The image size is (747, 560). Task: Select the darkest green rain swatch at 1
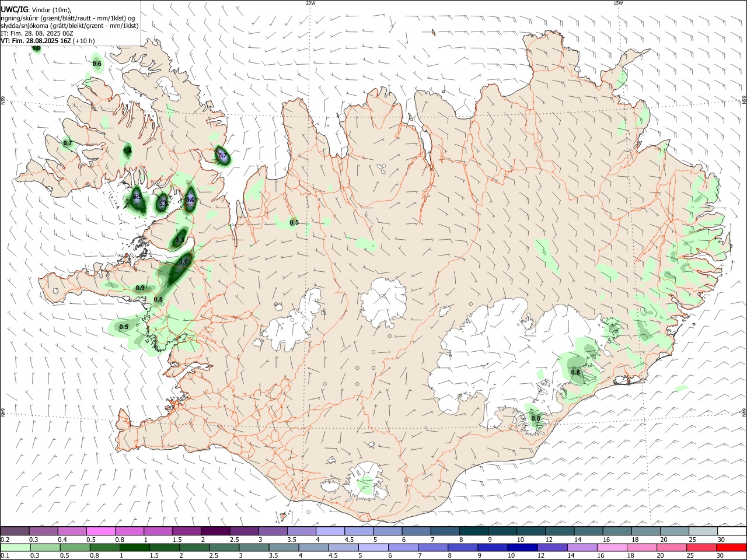coord(134,547)
